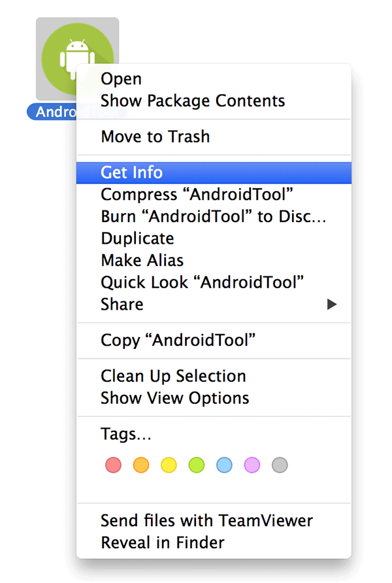The width and height of the screenshot is (392, 583).
Task: Apply the green tag color
Action: pos(197,465)
